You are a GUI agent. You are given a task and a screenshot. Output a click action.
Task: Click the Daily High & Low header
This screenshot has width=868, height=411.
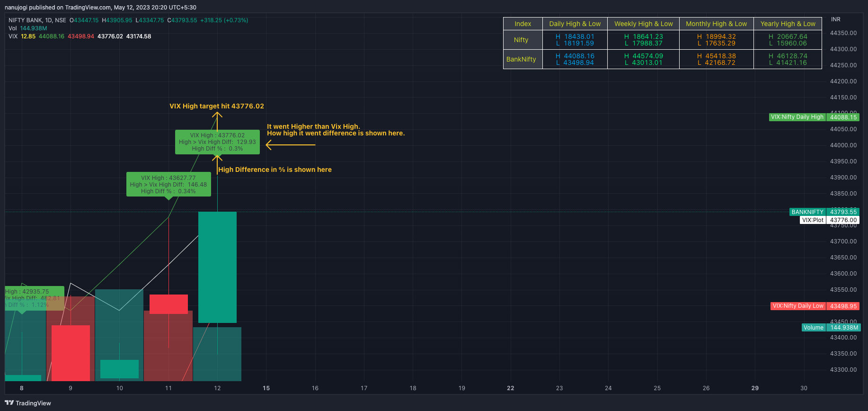pyautogui.click(x=575, y=24)
